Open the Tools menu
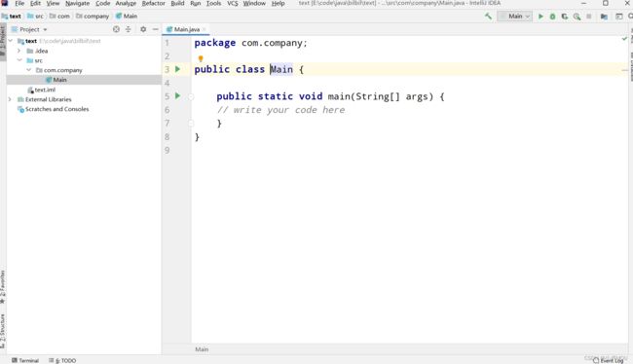The height and width of the screenshot is (364, 633). (x=214, y=3)
